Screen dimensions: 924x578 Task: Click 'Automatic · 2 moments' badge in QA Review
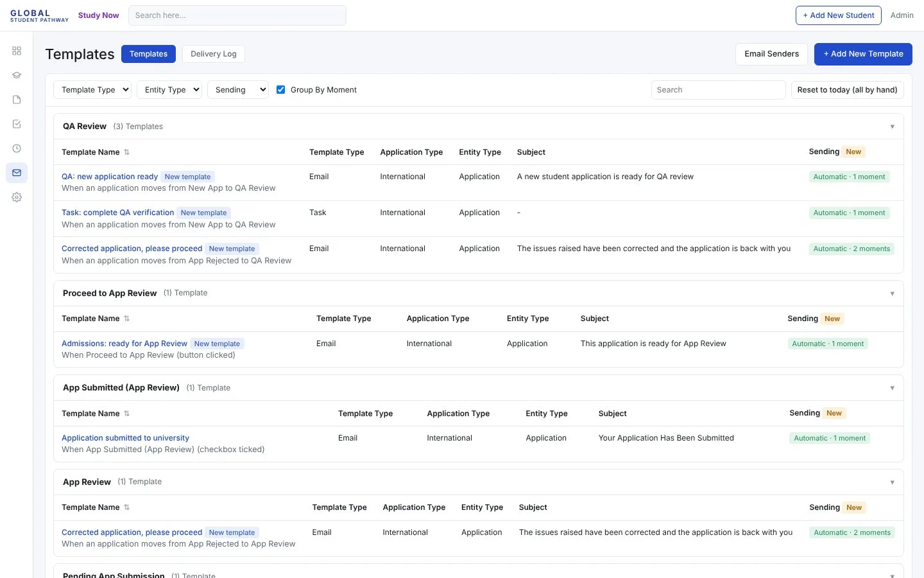[x=851, y=249]
